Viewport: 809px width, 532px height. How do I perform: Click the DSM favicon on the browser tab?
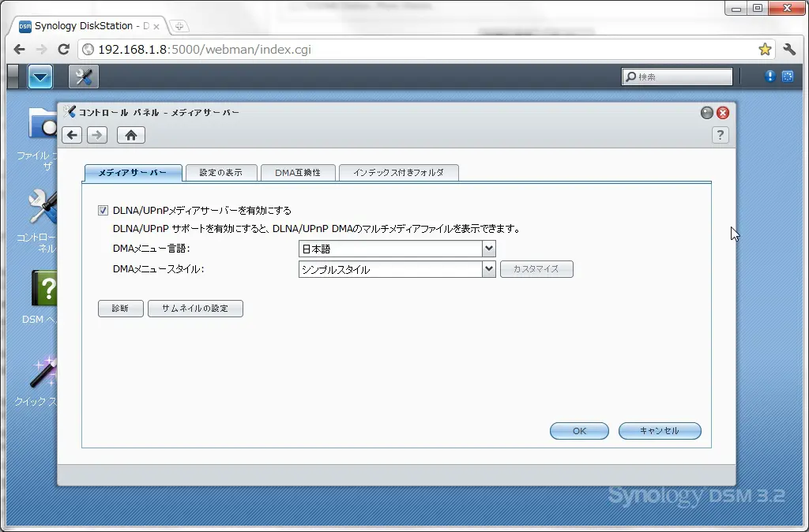pyautogui.click(x=24, y=26)
